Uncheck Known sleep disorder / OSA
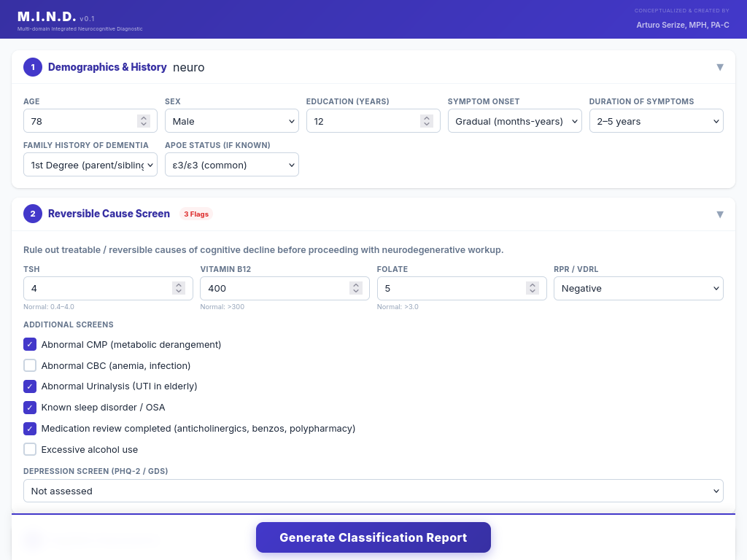This screenshot has width=747, height=560. click(30, 407)
